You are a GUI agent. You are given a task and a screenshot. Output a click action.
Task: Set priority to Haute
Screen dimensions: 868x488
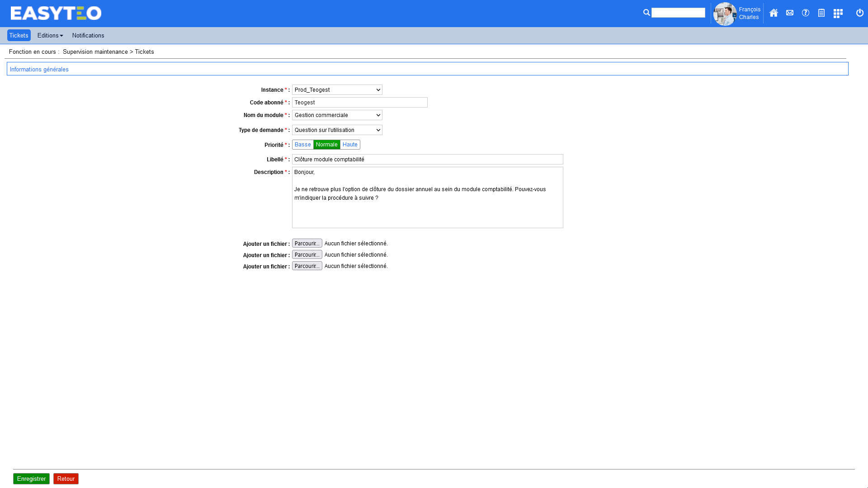click(350, 145)
